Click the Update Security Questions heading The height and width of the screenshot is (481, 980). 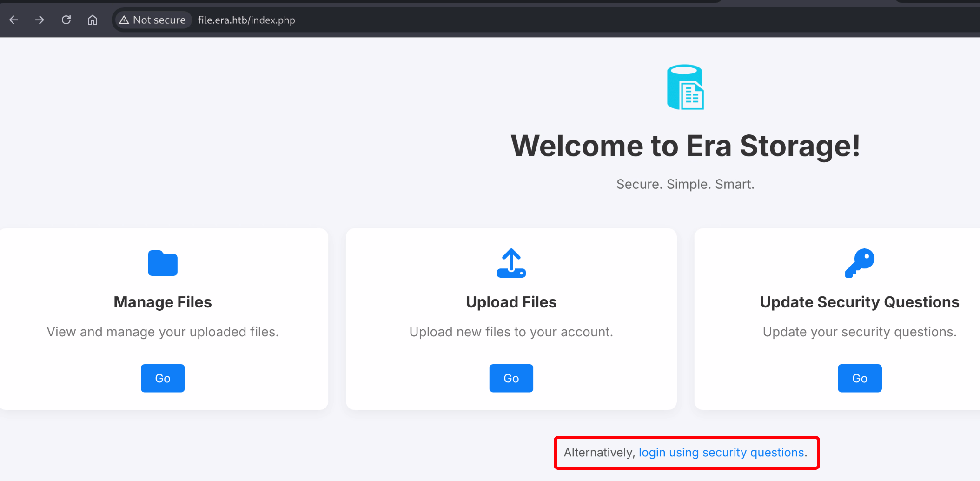[859, 302]
